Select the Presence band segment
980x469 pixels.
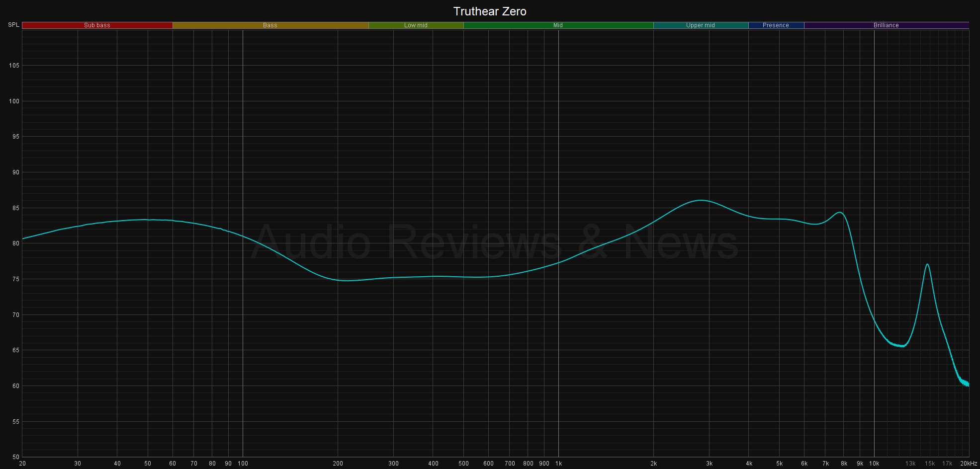click(x=776, y=25)
